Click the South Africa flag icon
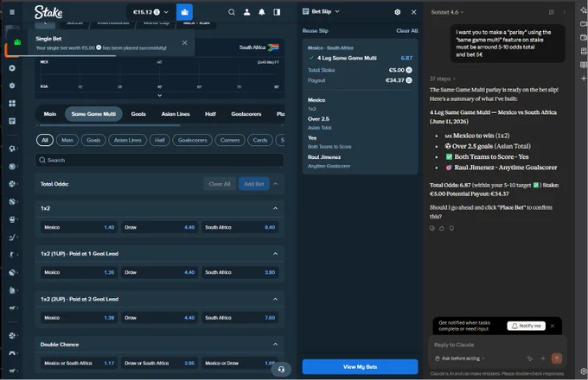 273,47
